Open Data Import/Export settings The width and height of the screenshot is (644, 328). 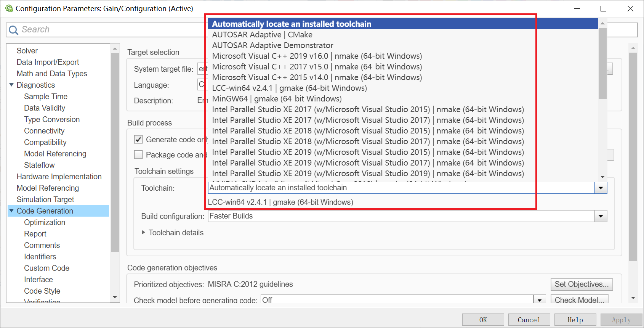click(x=48, y=62)
